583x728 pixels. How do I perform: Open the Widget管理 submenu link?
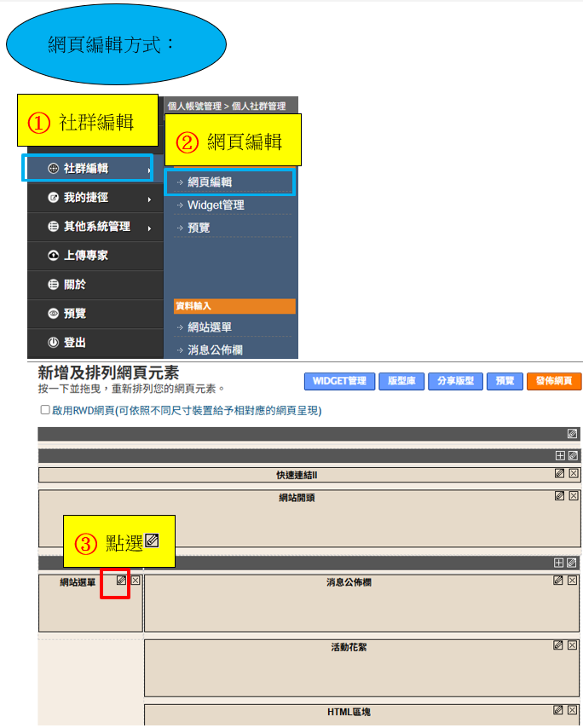coord(216,205)
